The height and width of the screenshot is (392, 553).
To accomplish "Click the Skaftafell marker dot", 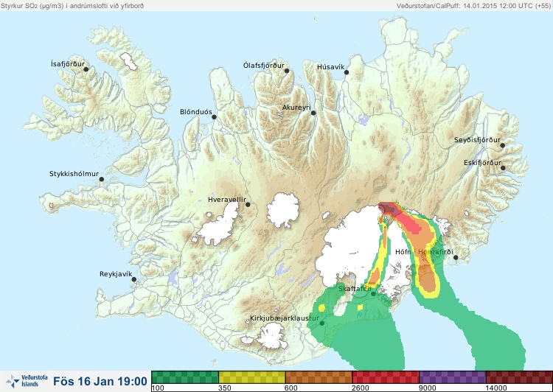I will click(x=373, y=294).
